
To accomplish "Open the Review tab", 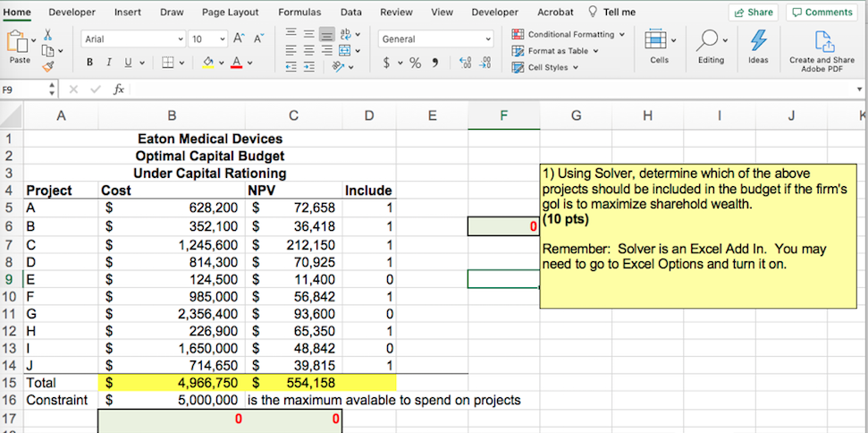I will point(396,13).
